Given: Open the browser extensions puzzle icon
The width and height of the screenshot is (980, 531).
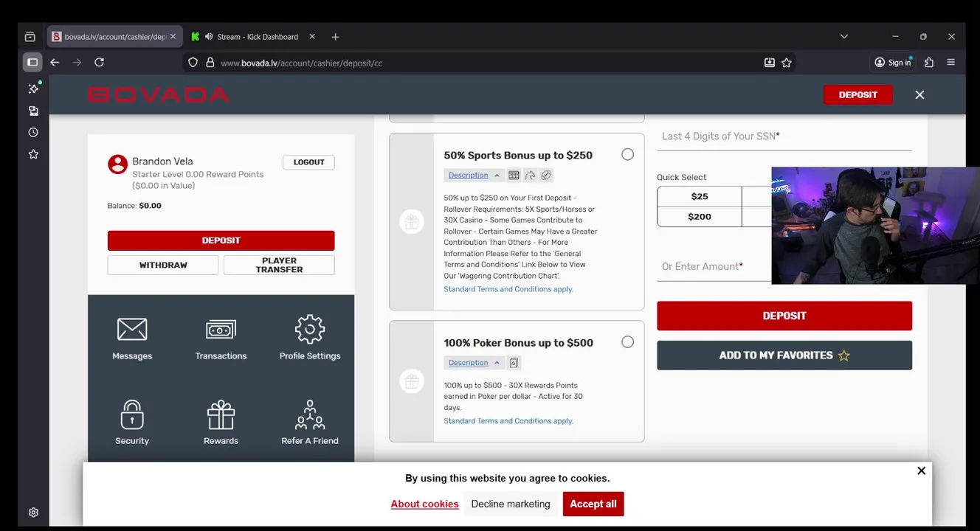Looking at the screenshot, I should (929, 63).
